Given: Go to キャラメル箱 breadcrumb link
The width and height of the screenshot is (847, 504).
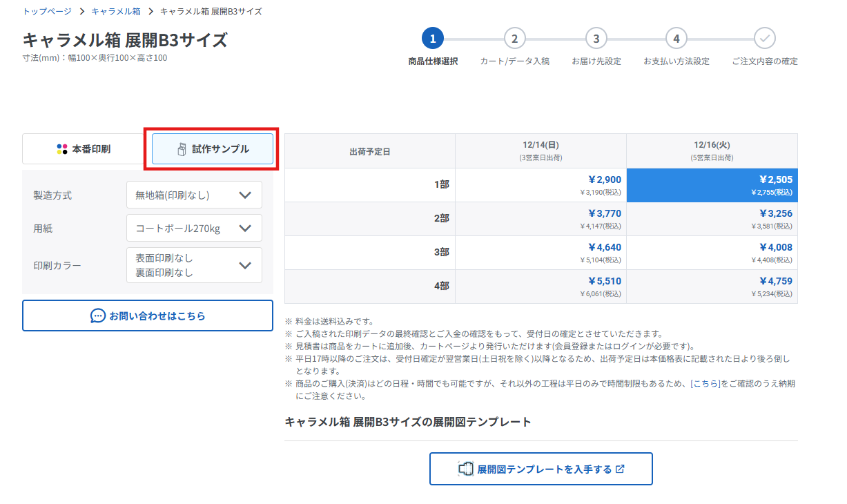Looking at the screenshot, I should [115, 12].
